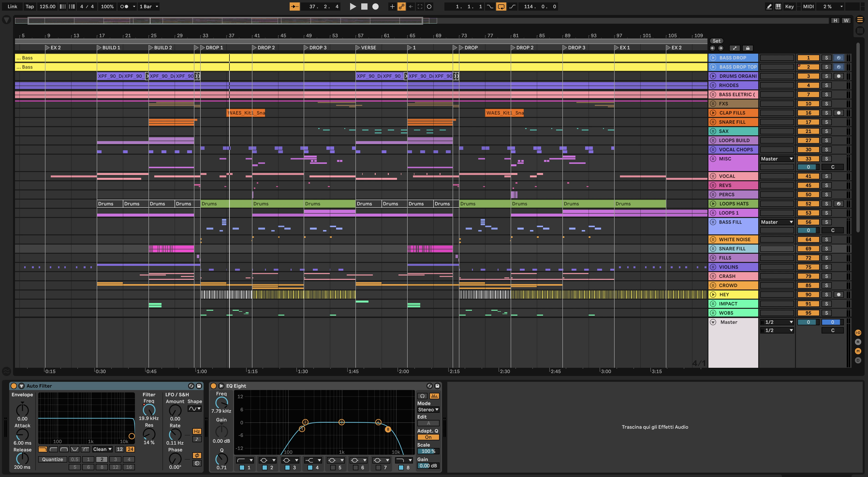Click the W optimize width button
The height and width of the screenshot is (477, 868).
coord(846,21)
